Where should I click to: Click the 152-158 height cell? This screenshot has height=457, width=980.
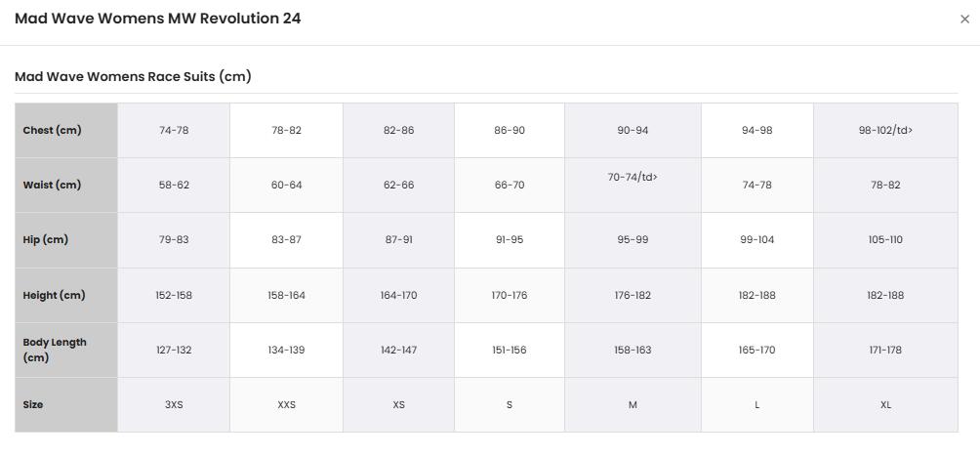point(174,295)
